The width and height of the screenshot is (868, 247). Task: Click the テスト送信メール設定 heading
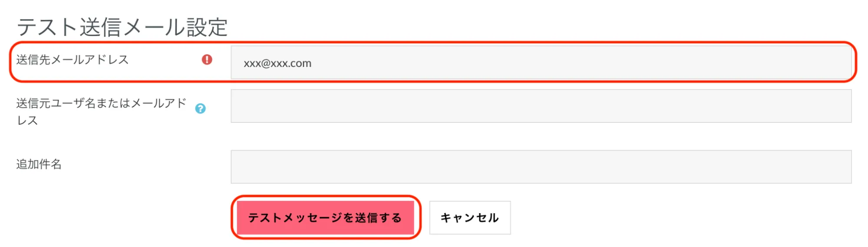click(122, 27)
